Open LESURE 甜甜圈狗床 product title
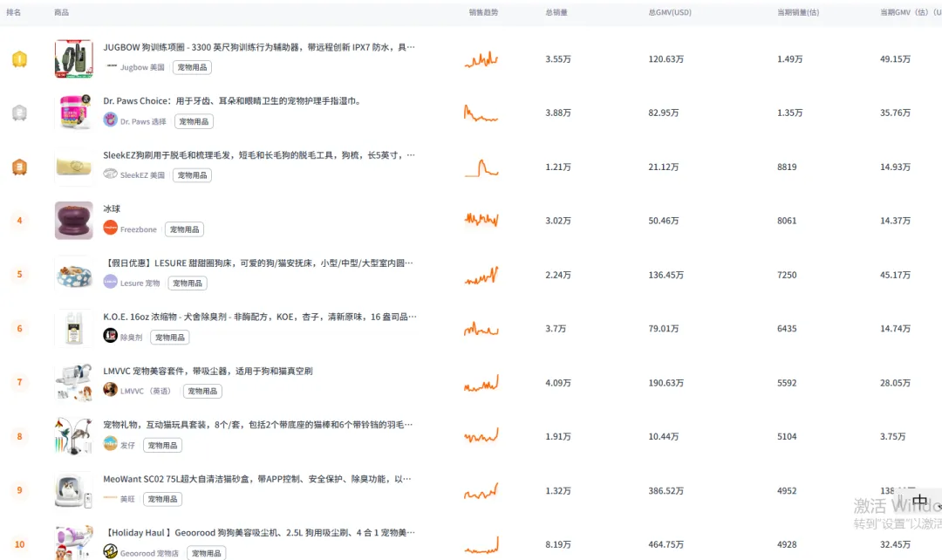The width and height of the screenshot is (942, 560). (259, 263)
